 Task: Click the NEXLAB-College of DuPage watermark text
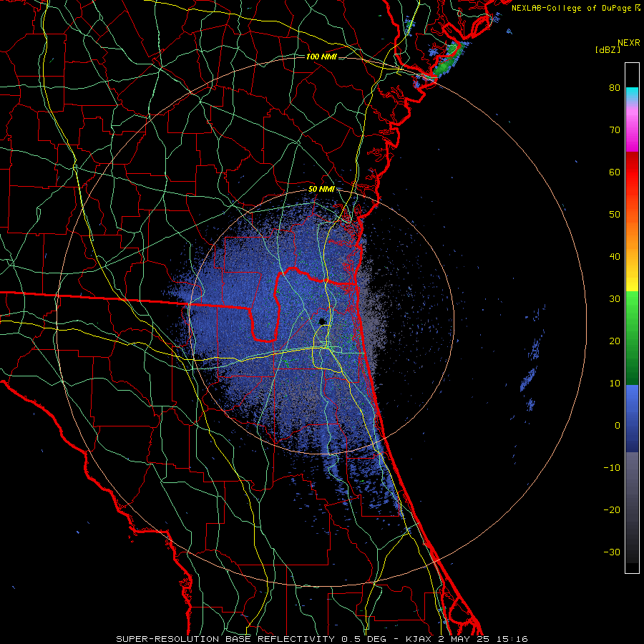point(572,8)
